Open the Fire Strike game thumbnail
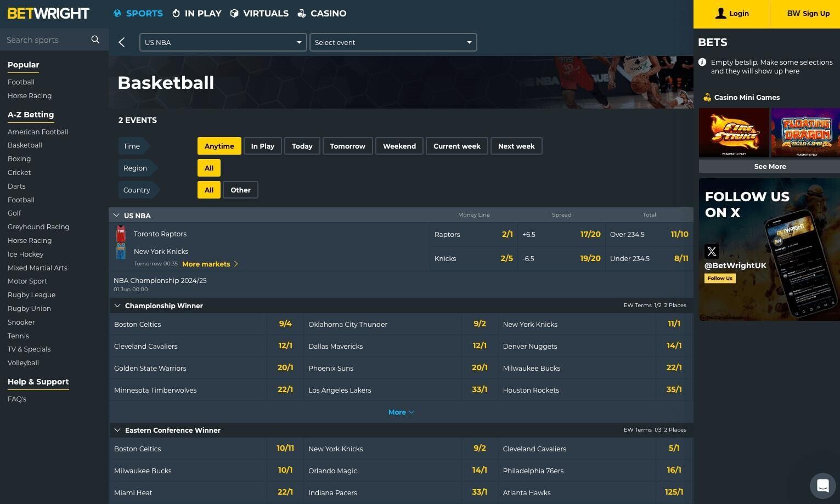The height and width of the screenshot is (504, 840). pyautogui.click(x=734, y=133)
